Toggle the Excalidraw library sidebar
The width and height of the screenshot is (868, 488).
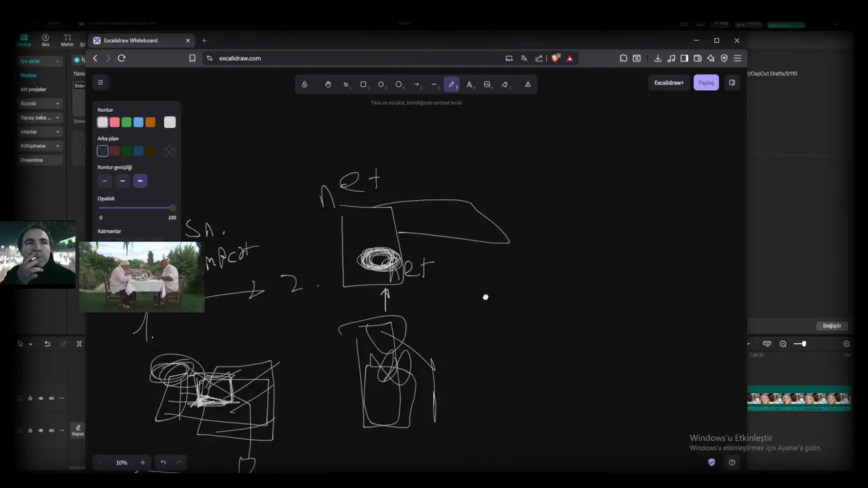tap(732, 83)
